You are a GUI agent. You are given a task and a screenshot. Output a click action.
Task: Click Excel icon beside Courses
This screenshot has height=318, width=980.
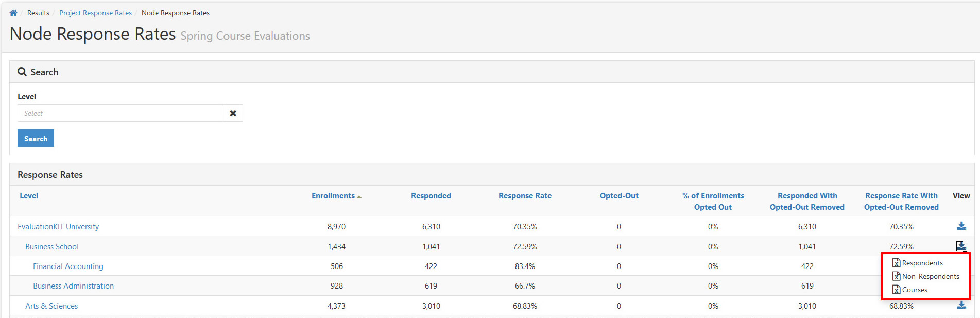coord(897,290)
